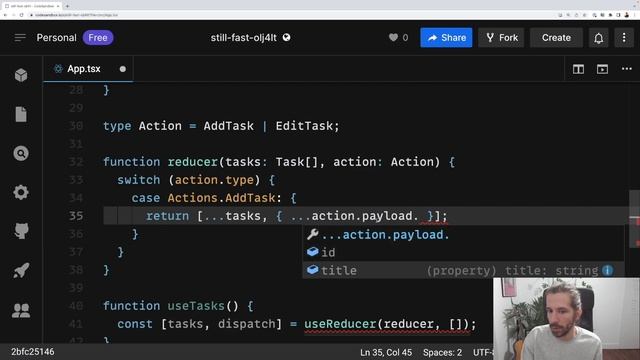The width and height of the screenshot is (640, 360).
Task: Click the webcam video overlay
Action: [x=566, y=319]
